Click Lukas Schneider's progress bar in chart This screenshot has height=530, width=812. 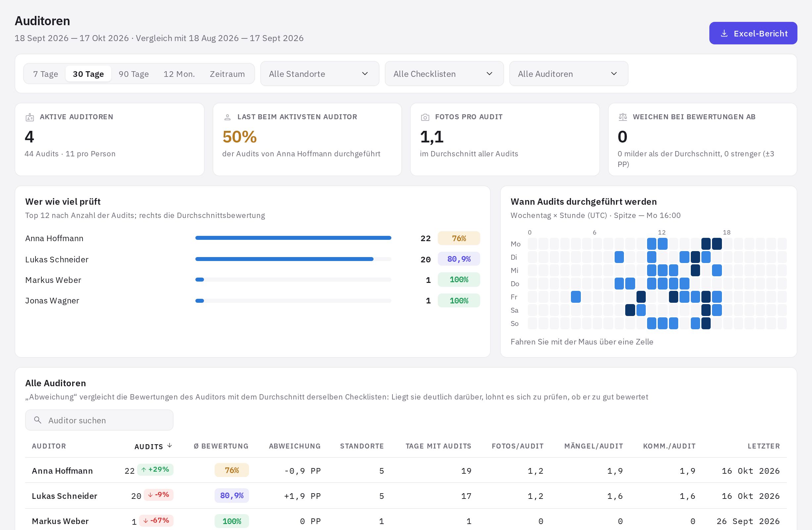[293, 259]
